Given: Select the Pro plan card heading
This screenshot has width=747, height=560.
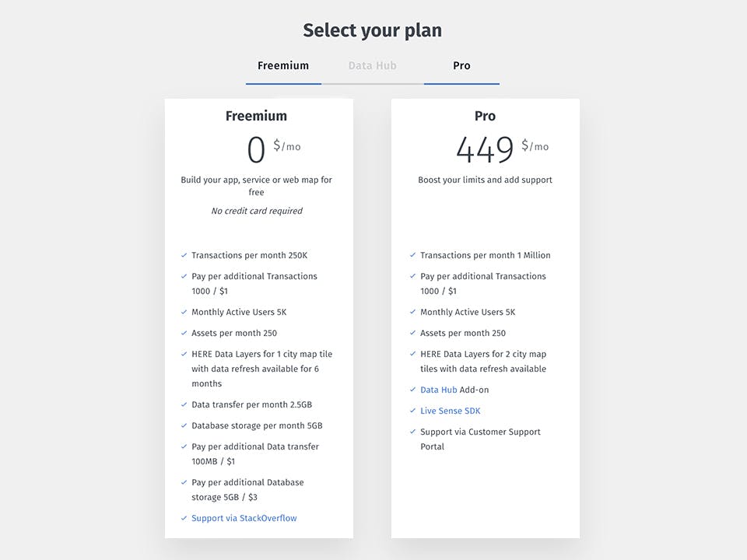Looking at the screenshot, I should pyautogui.click(x=485, y=116).
